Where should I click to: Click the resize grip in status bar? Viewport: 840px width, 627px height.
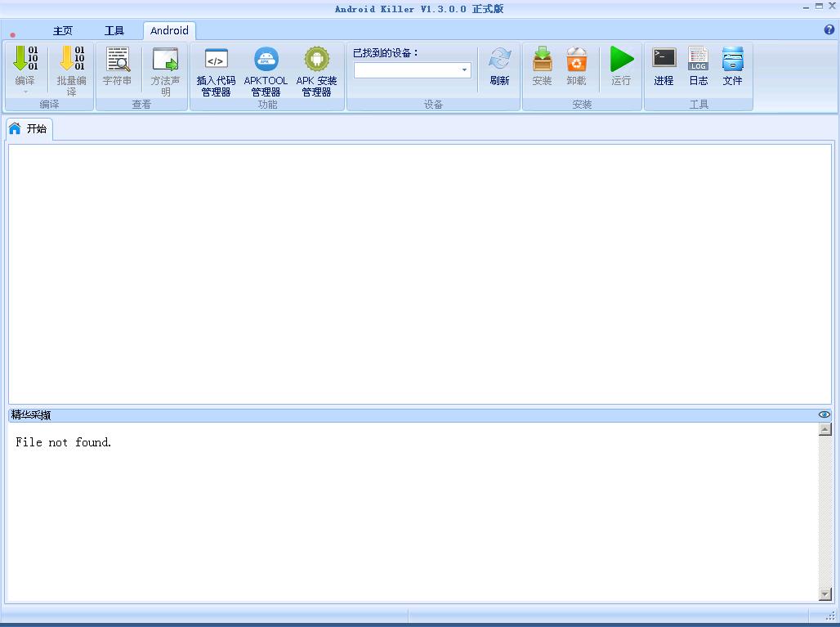(x=830, y=616)
